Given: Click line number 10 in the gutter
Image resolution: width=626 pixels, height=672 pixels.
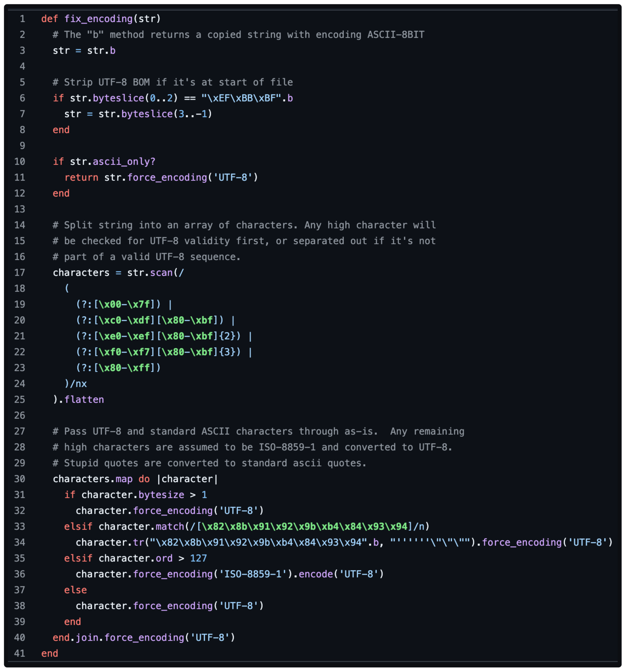Looking at the screenshot, I should pos(20,161).
